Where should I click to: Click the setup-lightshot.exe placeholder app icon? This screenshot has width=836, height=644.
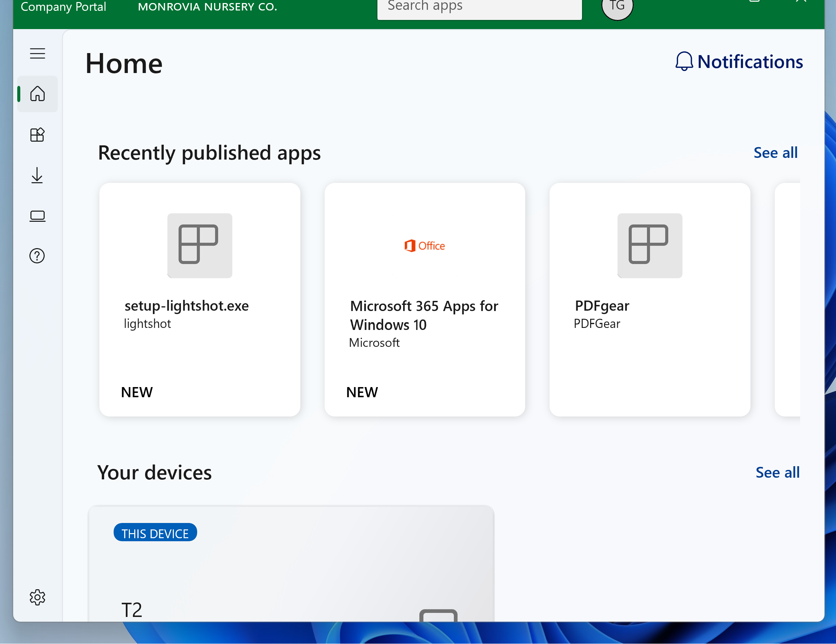pos(200,246)
